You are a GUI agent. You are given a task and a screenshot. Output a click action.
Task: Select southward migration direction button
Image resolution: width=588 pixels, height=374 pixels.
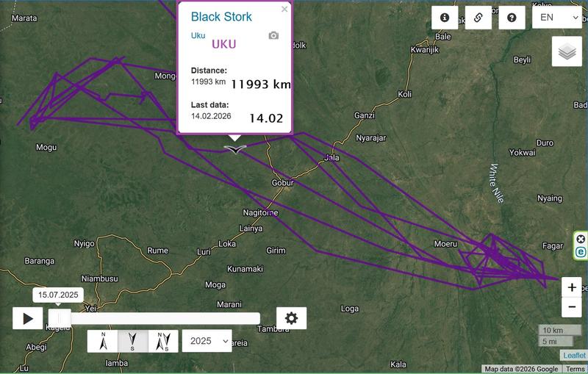click(133, 341)
